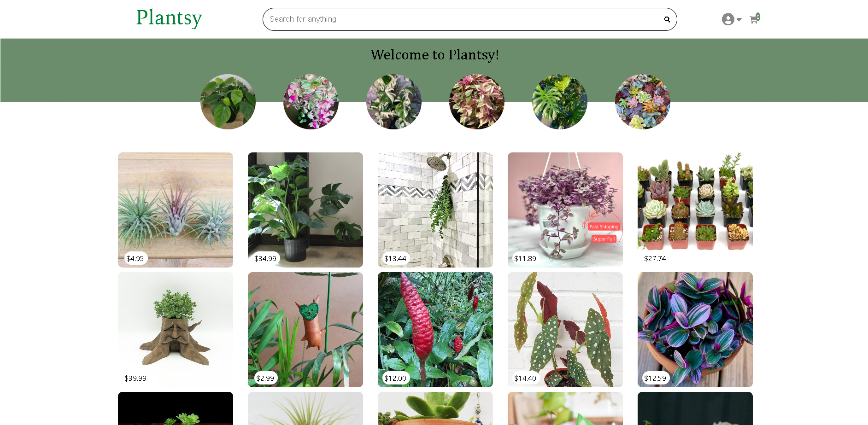Viewport: 868px width, 425px height.
Task: Open the $27.74 succulent assortment listing
Action: [x=695, y=210]
